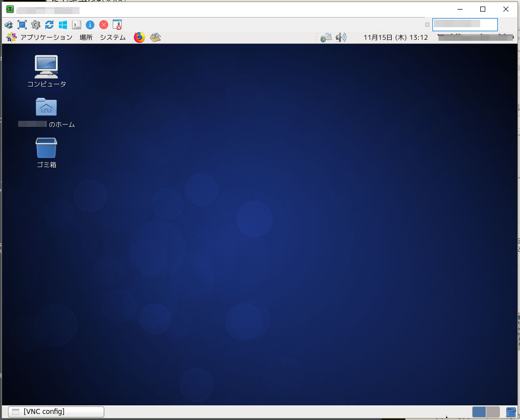Click the package icon beside Firefox
This screenshot has height=420, width=520.
click(156, 37)
